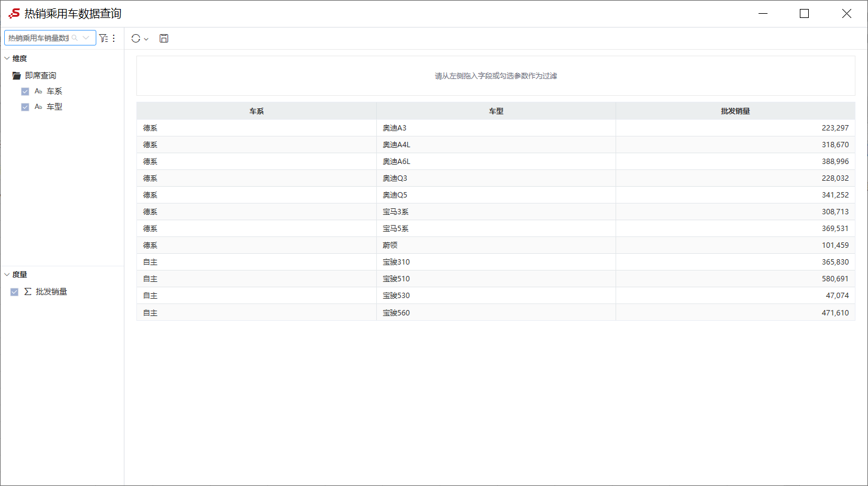Image resolution: width=868 pixels, height=486 pixels.
Task: Select the 蔚领 cell
Action: (496, 245)
